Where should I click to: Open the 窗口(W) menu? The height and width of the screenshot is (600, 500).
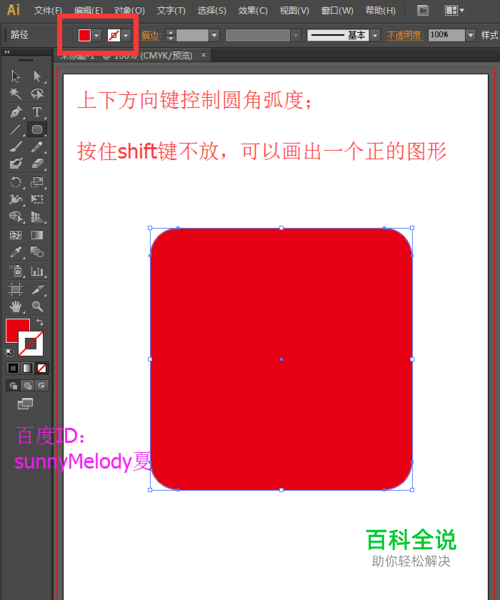(337, 10)
